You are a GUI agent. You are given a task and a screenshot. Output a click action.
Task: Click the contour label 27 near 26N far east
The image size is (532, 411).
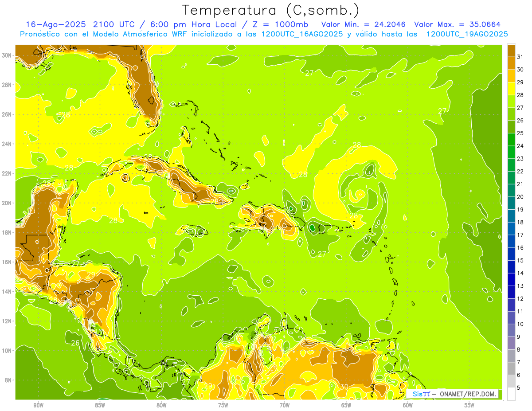point(442,111)
